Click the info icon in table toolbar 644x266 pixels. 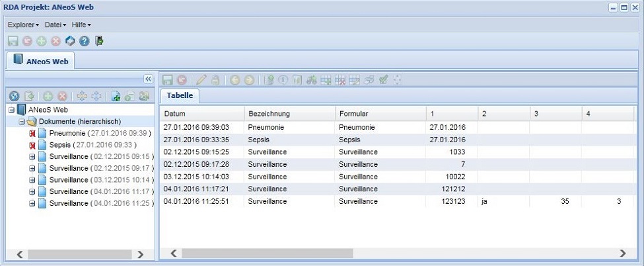(283, 79)
